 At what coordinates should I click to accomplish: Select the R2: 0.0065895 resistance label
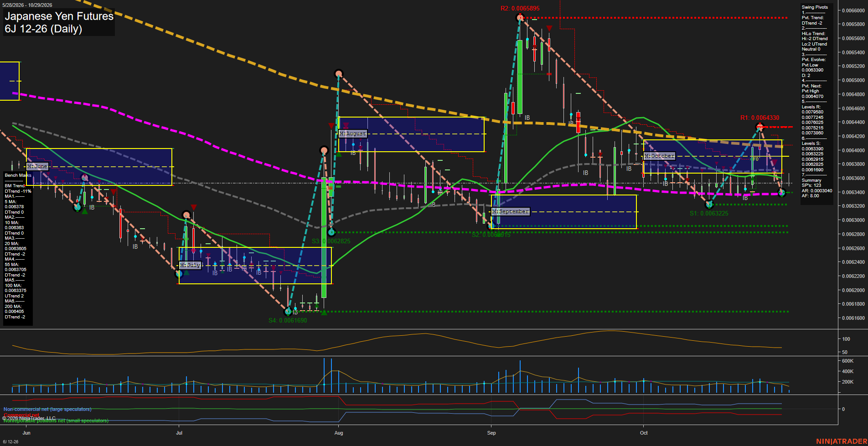point(520,8)
